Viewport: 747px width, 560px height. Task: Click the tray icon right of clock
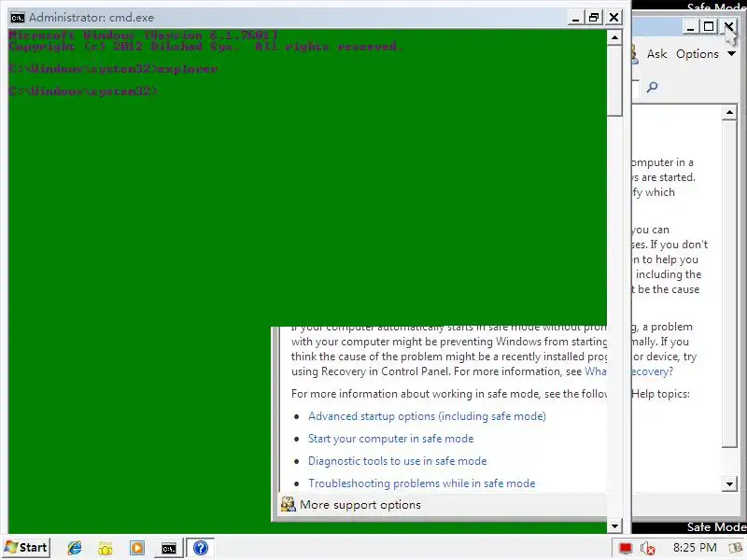click(x=735, y=548)
